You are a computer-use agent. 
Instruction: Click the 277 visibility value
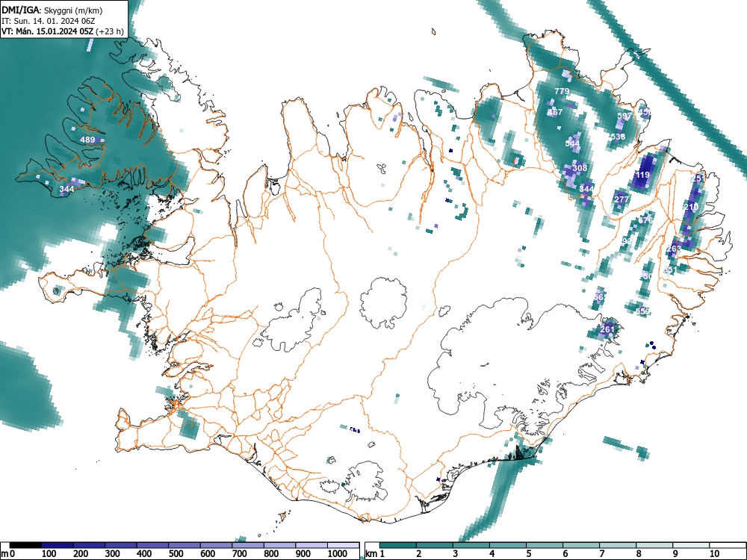tap(622, 199)
